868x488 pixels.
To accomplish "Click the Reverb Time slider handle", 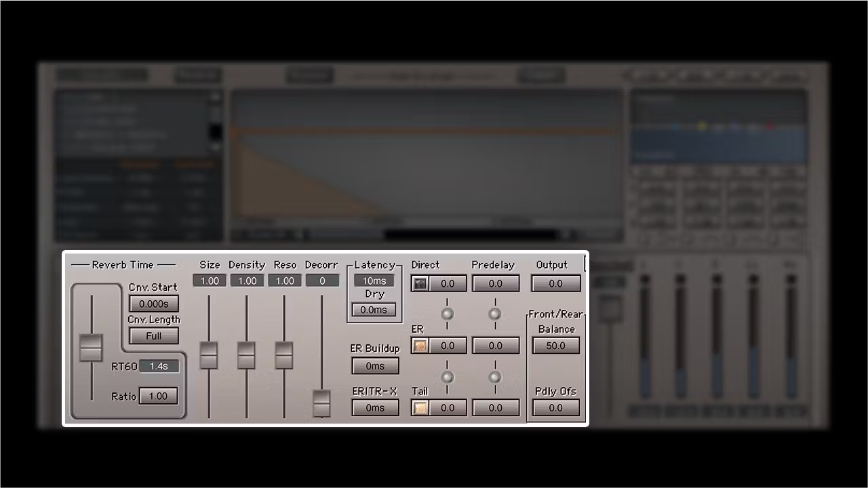I will [91, 348].
